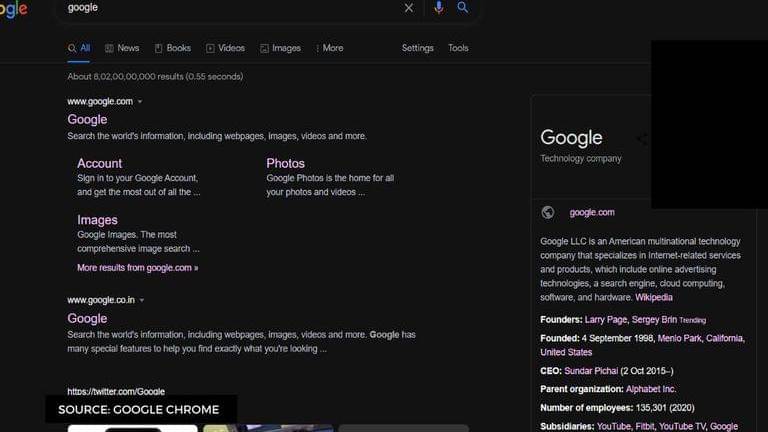Click More results from google.com link
Screen dimensions: 768x432
137,268
